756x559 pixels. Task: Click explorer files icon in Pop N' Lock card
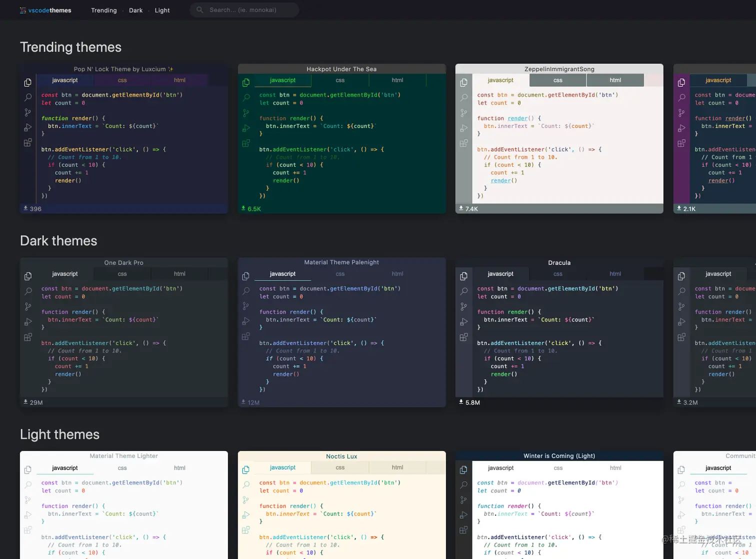coord(28,82)
